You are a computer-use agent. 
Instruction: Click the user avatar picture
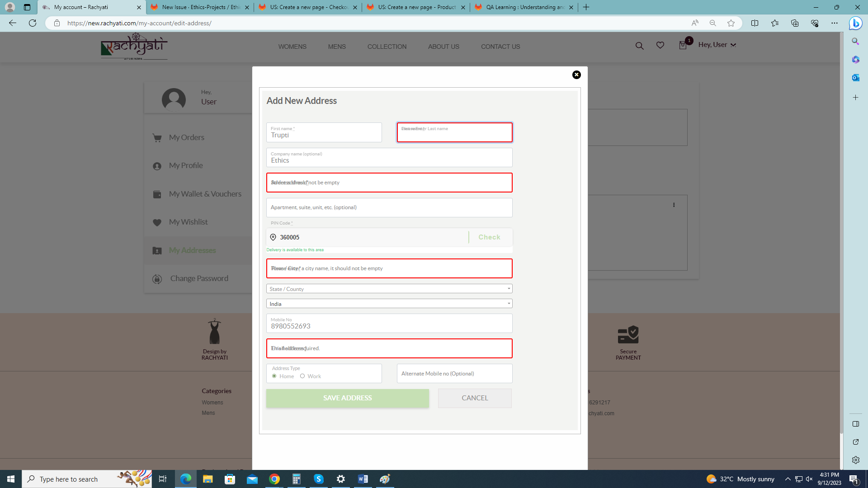point(174,99)
